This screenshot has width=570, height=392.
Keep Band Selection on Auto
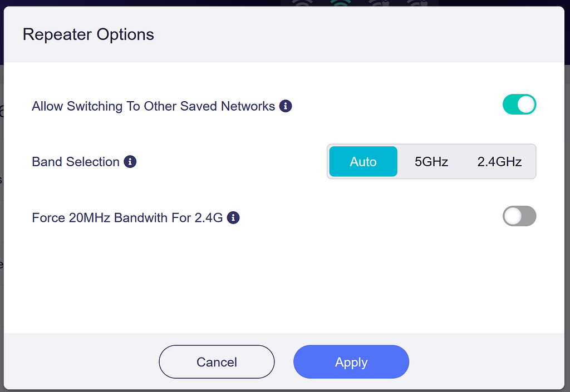[363, 161]
